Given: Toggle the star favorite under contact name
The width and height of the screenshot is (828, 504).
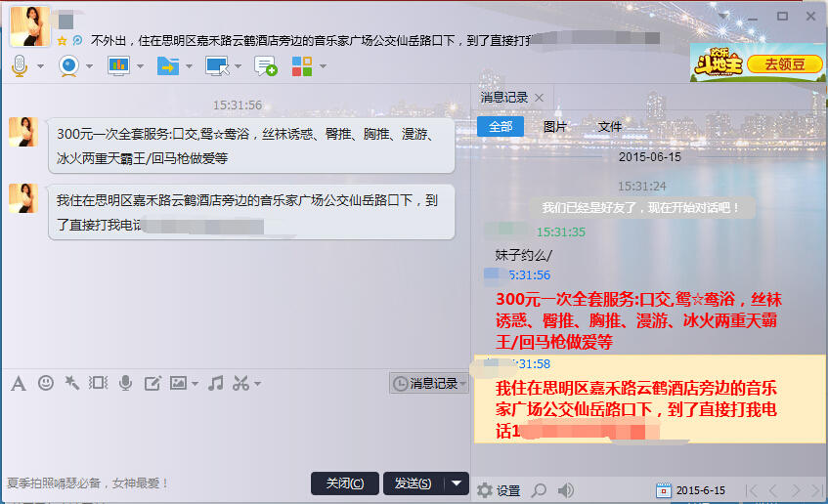Looking at the screenshot, I should (x=63, y=41).
